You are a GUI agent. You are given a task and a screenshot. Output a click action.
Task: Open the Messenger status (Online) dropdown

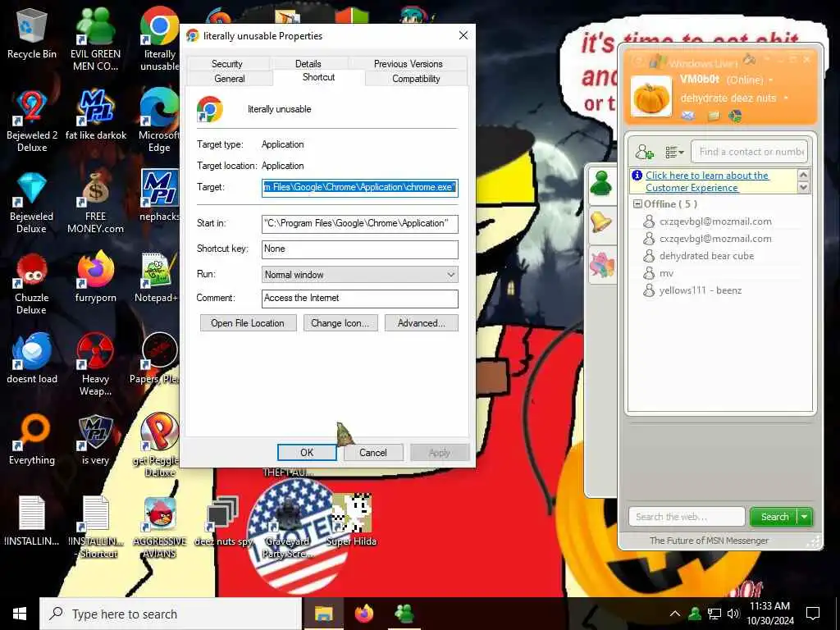point(771,80)
